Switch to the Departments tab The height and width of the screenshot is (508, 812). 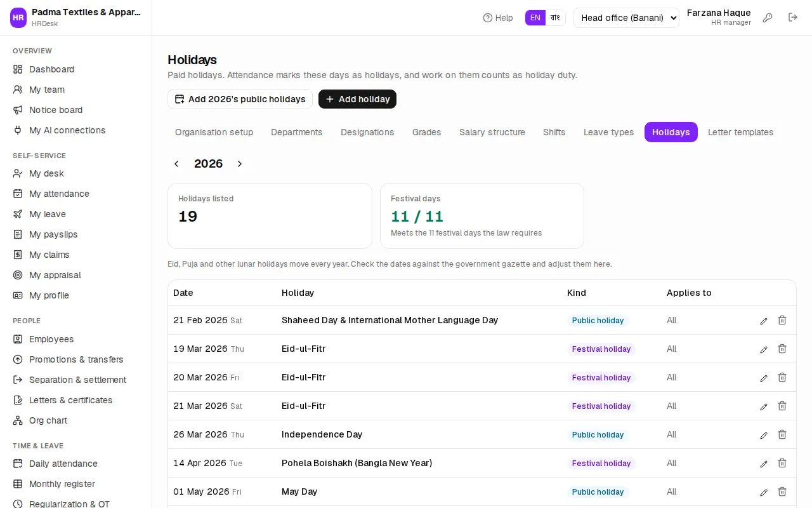[x=297, y=132]
